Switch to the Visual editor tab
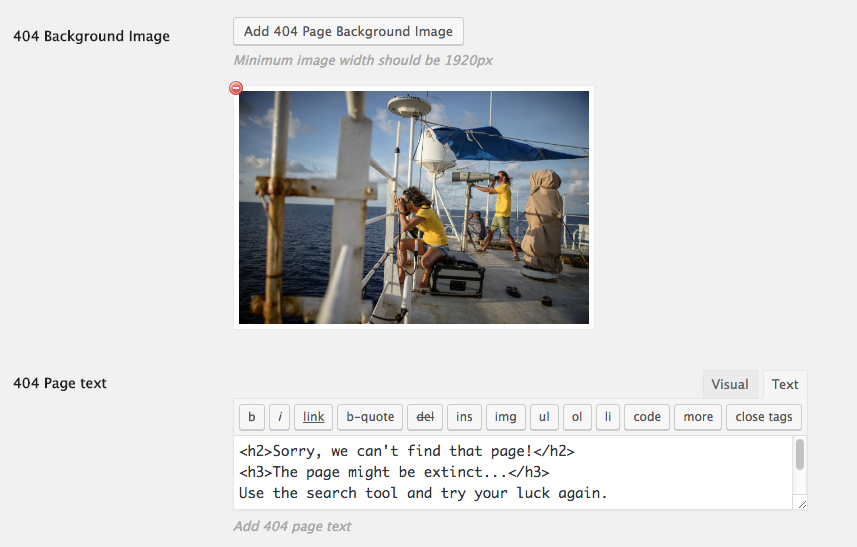Screen dimensions: 857x547 (730, 384)
